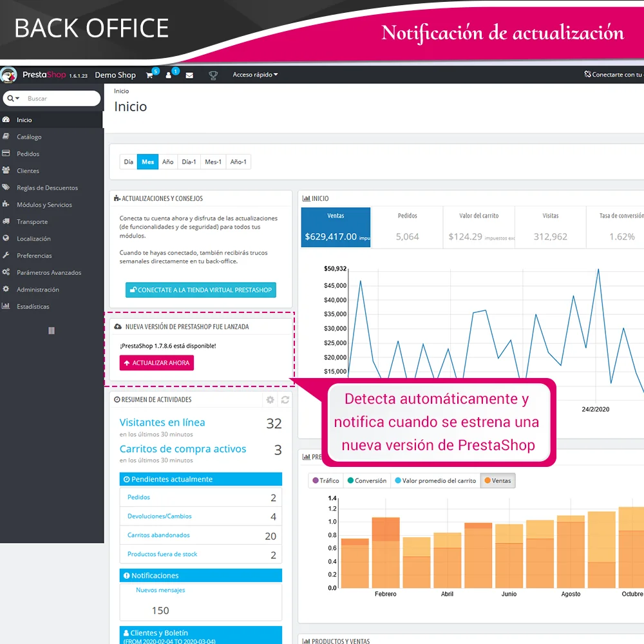Click Conectate a la Tienda Virtual PrestaShop
The image size is (644, 644).
coord(201,290)
